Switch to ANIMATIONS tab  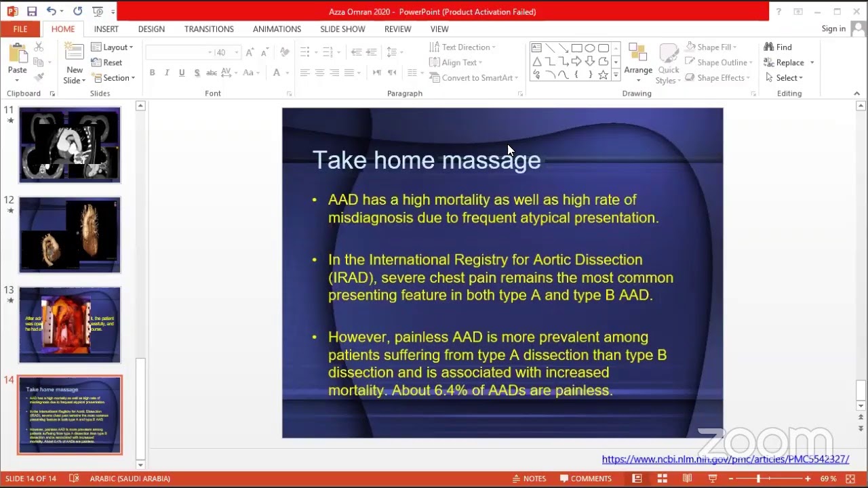277,29
